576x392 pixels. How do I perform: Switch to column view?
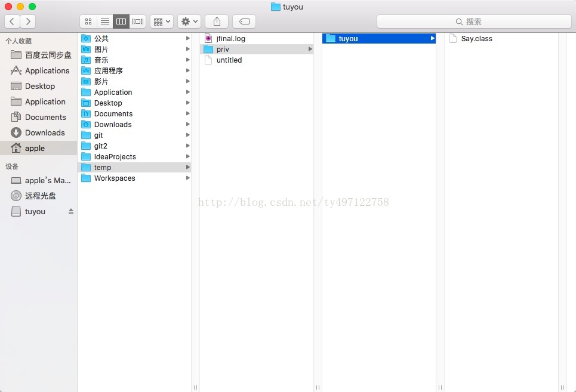tap(121, 21)
